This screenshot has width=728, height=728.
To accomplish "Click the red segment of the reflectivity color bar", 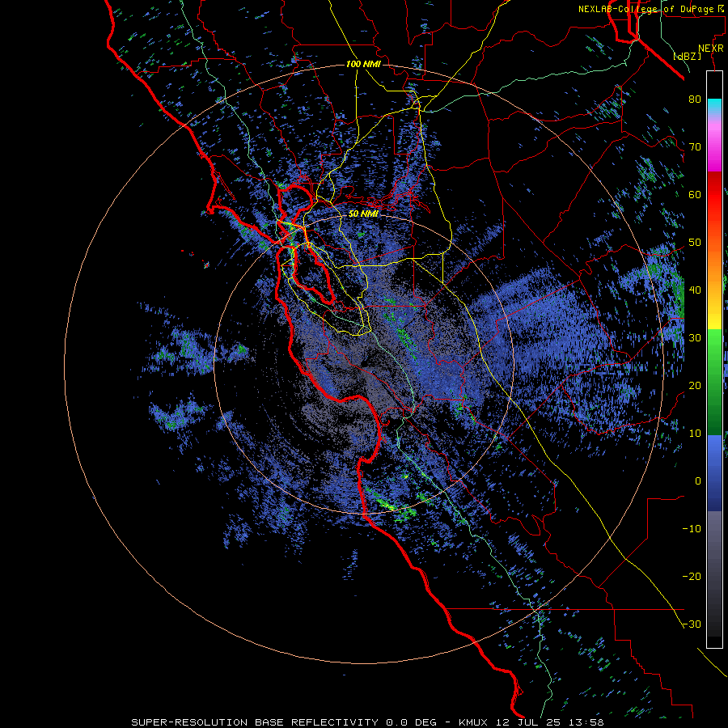I will coord(714,195).
